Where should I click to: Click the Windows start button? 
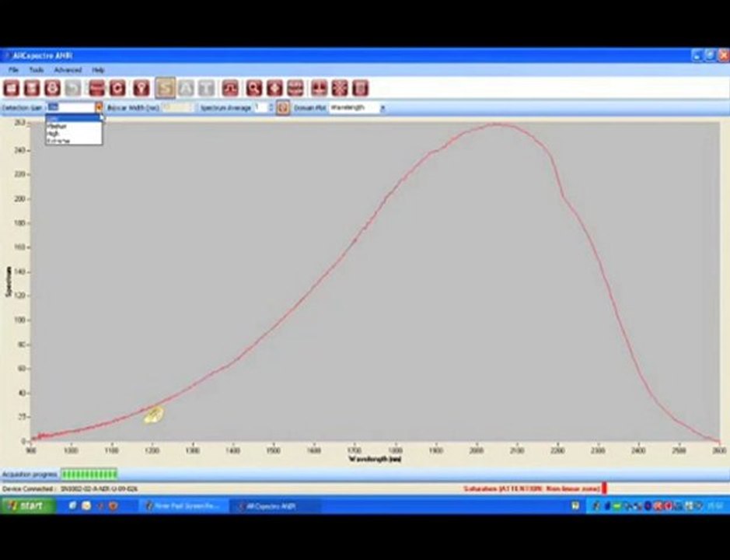(x=28, y=506)
